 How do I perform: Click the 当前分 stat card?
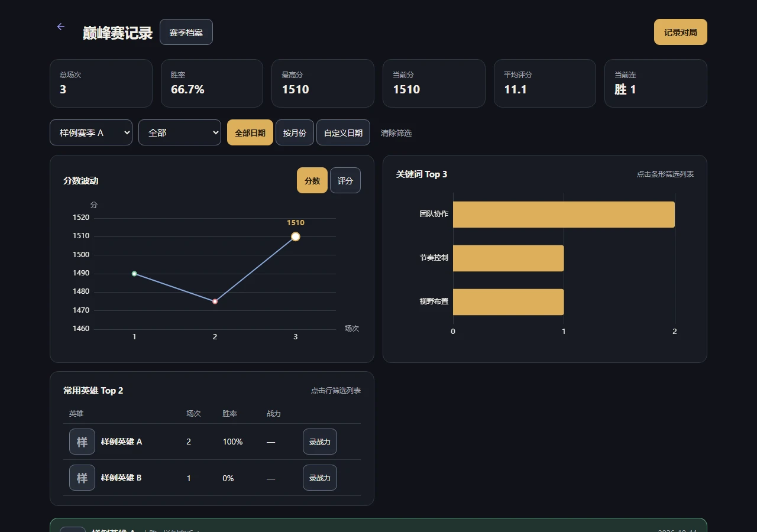click(x=434, y=83)
